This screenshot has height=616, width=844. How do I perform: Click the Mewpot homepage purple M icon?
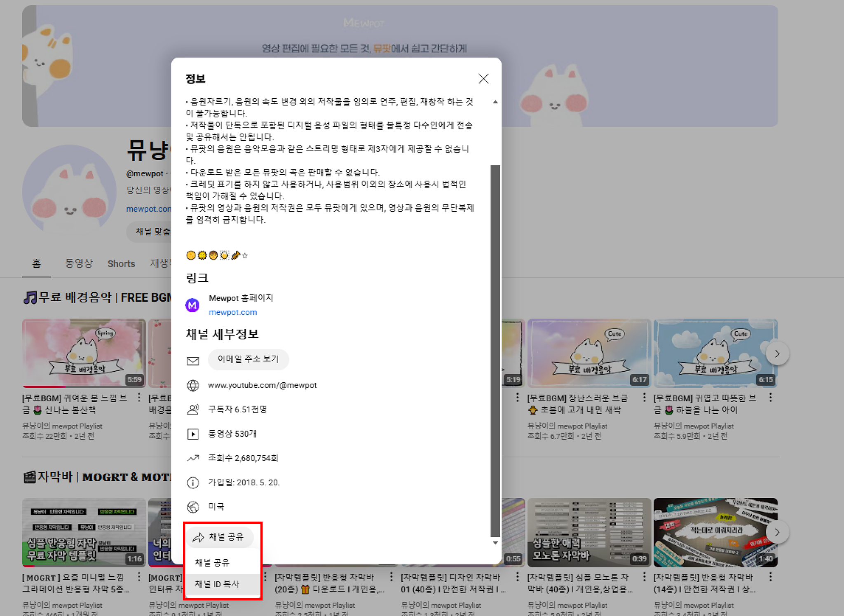tap(192, 305)
